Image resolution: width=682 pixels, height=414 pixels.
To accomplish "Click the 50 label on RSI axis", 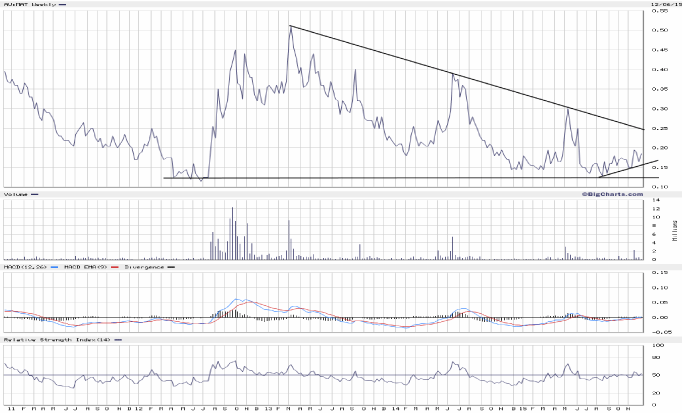I will [x=656, y=375].
